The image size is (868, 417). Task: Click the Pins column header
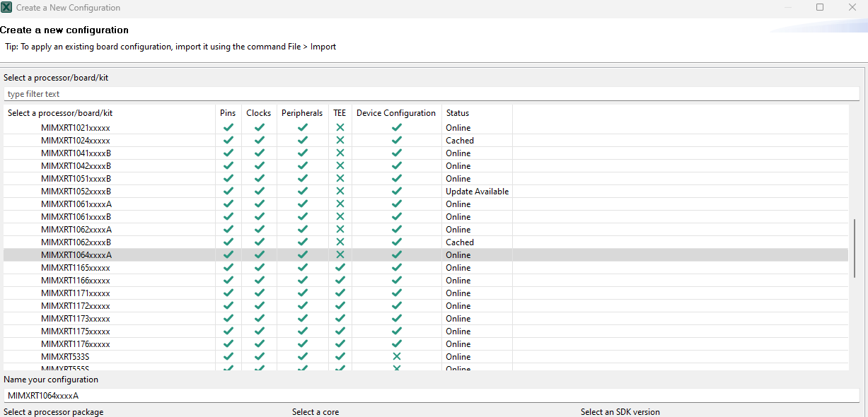[x=228, y=113]
